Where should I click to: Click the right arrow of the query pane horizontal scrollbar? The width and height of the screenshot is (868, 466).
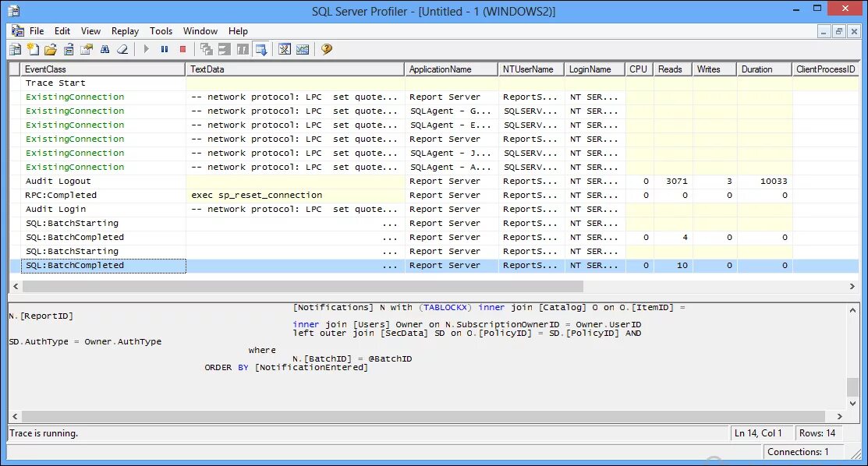coord(840,416)
